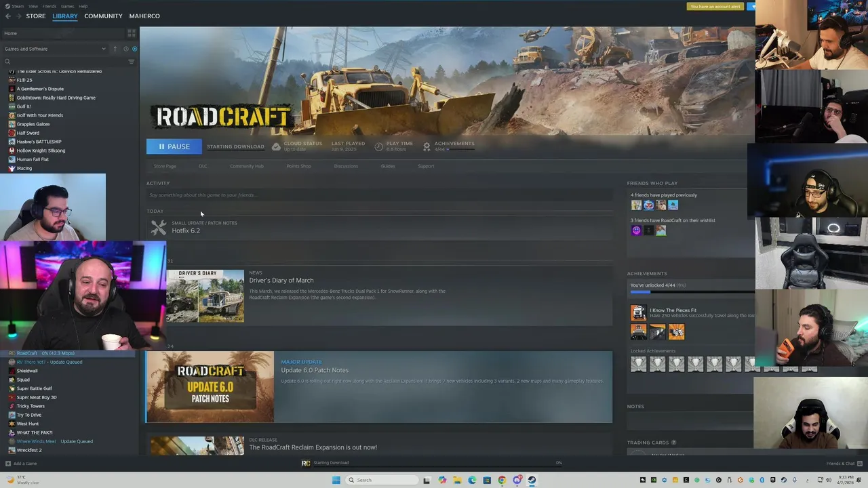The image size is (868, 488).
Task: Open the RoadCraft Reclaim Expansion news
Action: [313, 447]
